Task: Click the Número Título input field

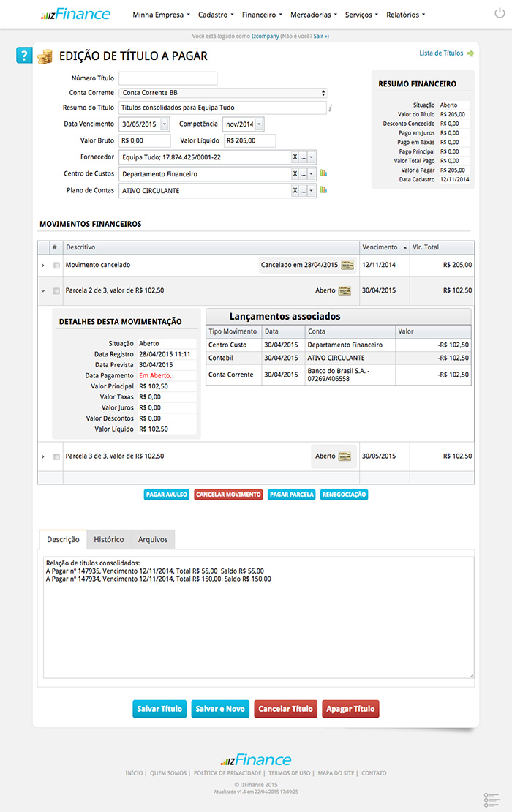Action: [x=168, y=78]
